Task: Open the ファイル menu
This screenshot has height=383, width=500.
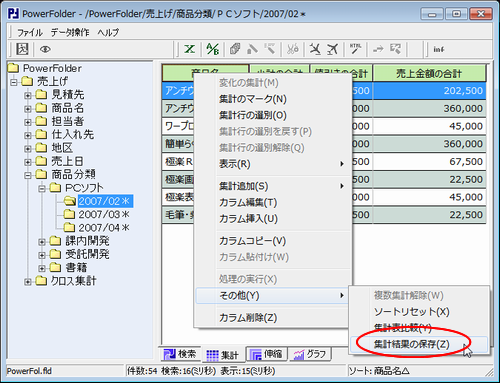Action: click(x=30, y=32)
